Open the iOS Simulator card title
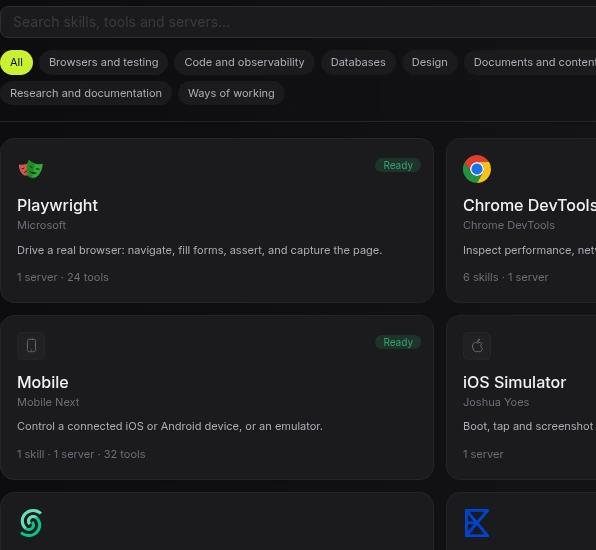The width and height of the screenshot is (596, 550). [514, 382]
